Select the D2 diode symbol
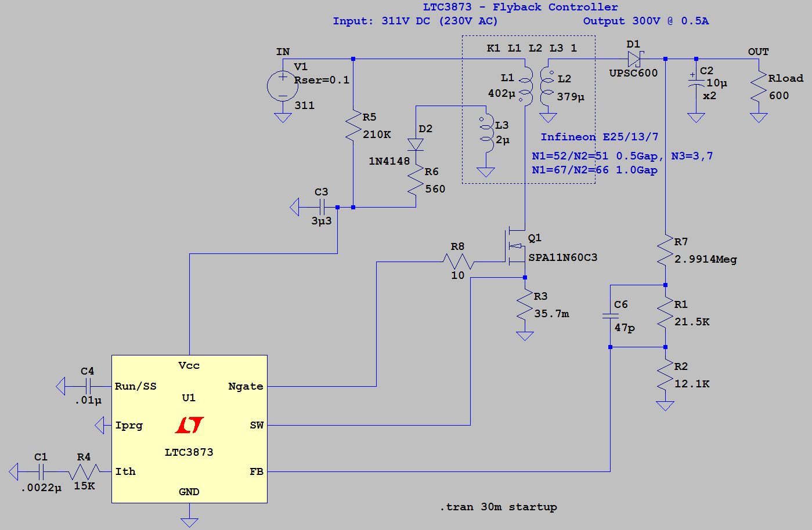Image resolution: width=812 pixels, height=530 pixels. click(x=416, y=144)
